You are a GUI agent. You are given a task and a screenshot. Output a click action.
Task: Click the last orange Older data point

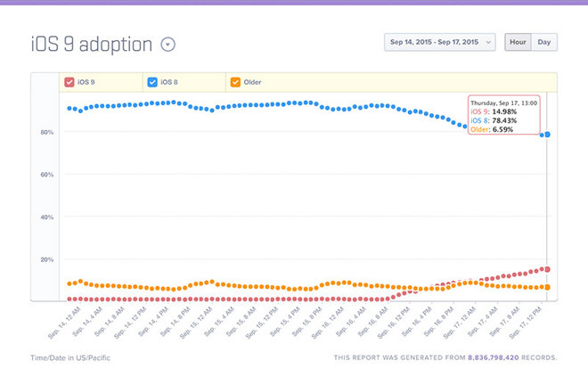tap(547, 287)
